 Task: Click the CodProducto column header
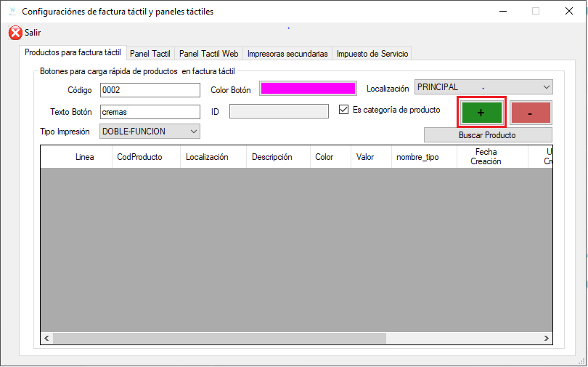(146, 157)
